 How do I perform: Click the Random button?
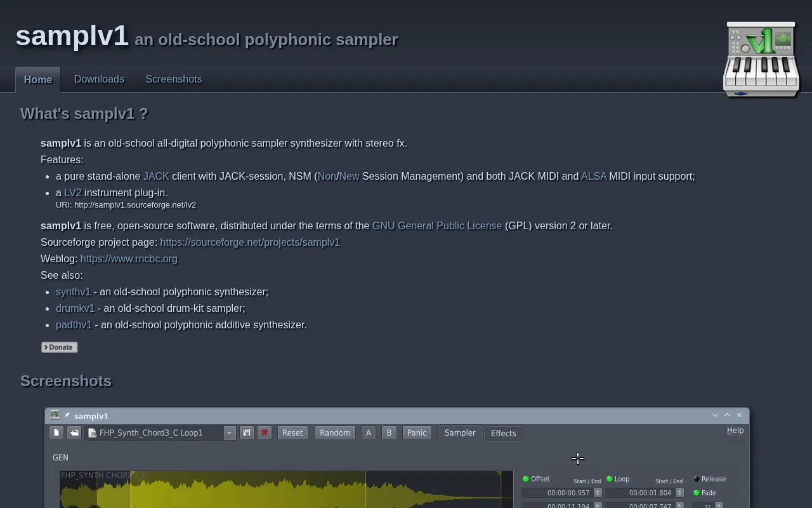pyautogui.click(x=335, y=432)
